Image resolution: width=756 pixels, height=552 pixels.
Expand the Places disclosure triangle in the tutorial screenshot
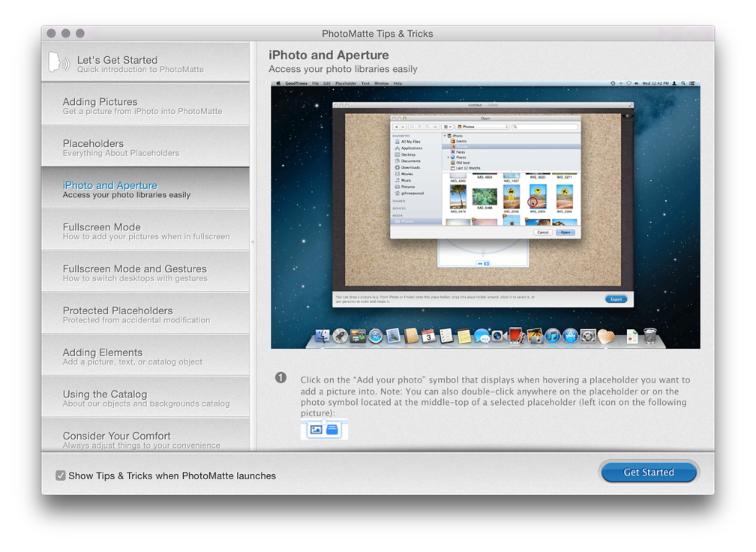(x=448, y=157)
